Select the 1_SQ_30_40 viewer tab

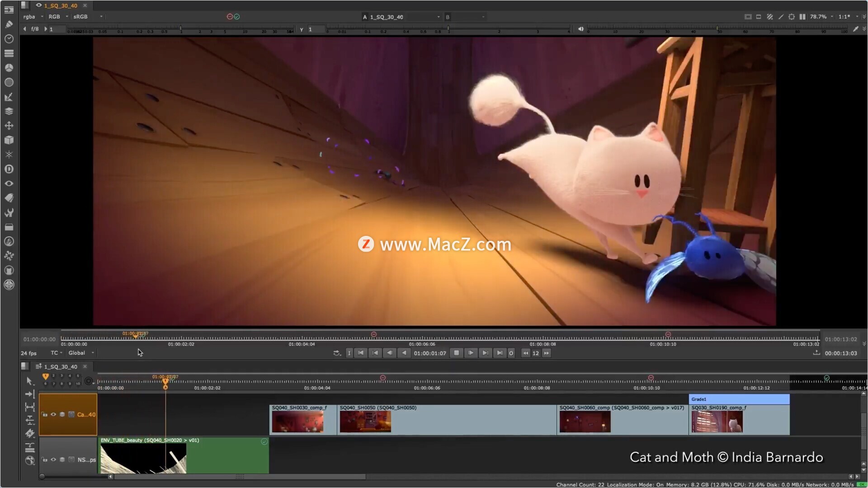pyautogui.click(x=60, y=5)
